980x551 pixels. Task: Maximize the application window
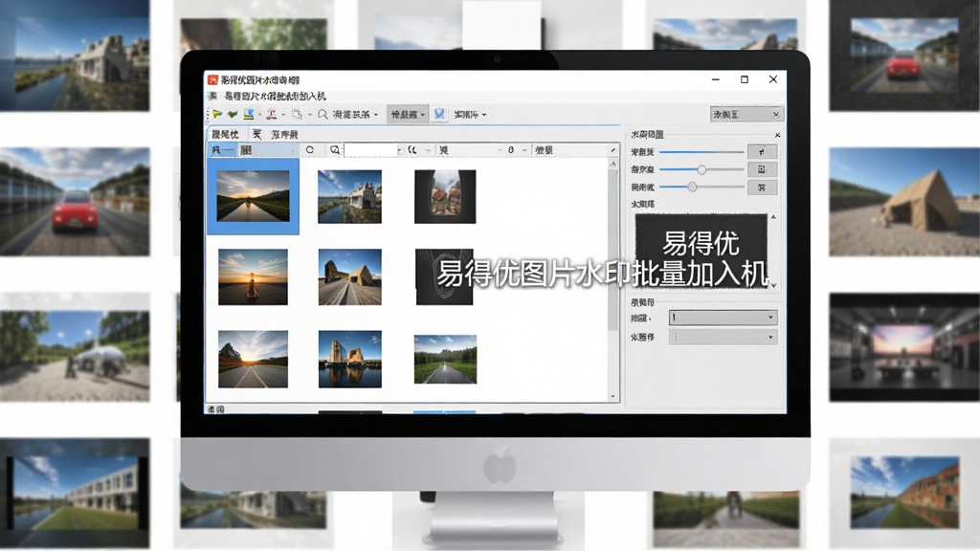[745, 79]
